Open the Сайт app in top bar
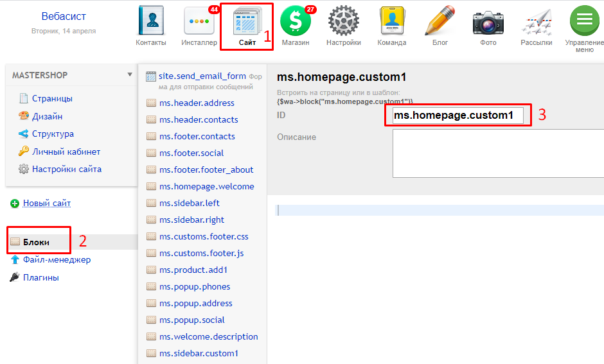 (x=247, y=26)
